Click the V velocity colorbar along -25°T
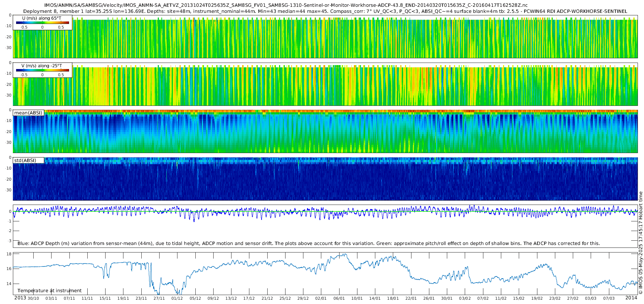Screen dimensions: 644x304 click(42, 70)
